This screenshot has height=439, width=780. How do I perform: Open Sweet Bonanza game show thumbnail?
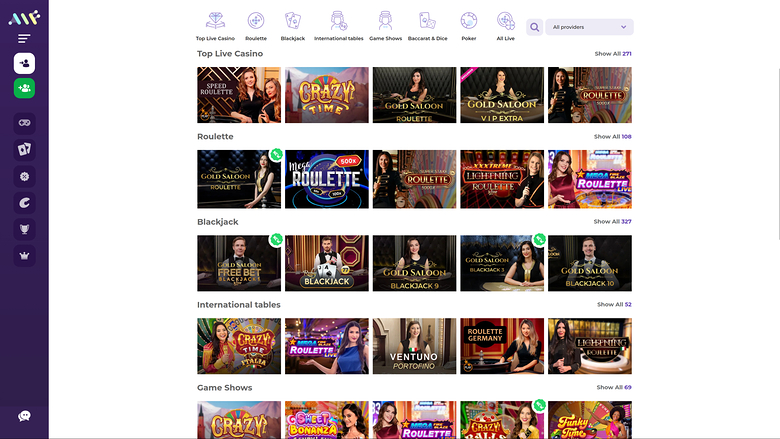327,420
